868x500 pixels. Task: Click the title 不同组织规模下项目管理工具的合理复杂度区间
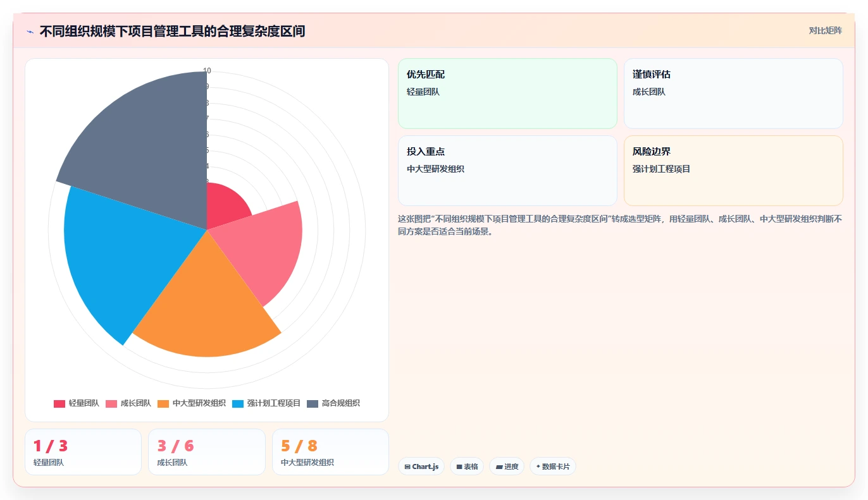coord(173,31)
